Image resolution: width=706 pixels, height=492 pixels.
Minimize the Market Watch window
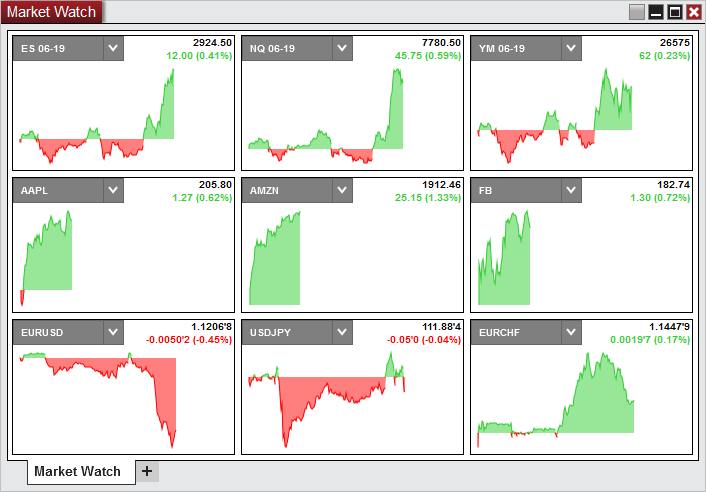[x=656, y=12]
